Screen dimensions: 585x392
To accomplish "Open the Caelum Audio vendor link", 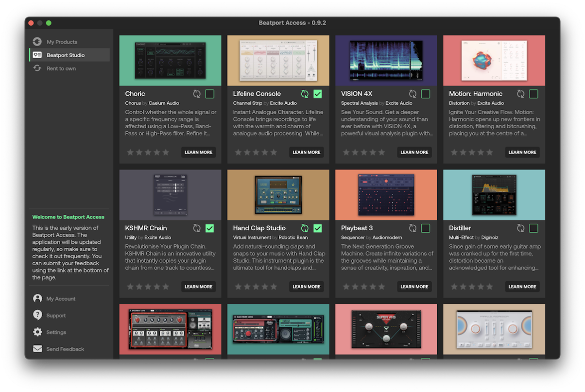I will coord(164,103).
